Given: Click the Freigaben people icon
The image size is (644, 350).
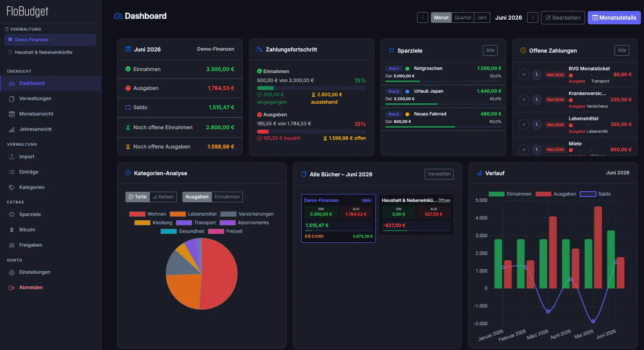Looking at the screenshot, I should tap(12, 245).
